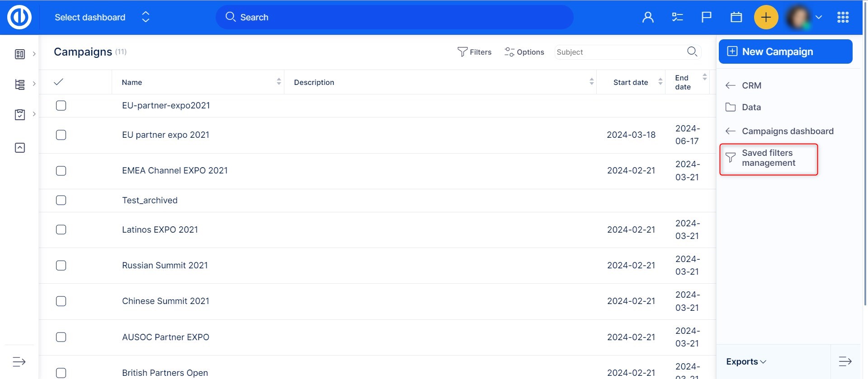Open the task checklist icon in header
The width and height of the screenshot is (868, 379).
coord(677,17)
